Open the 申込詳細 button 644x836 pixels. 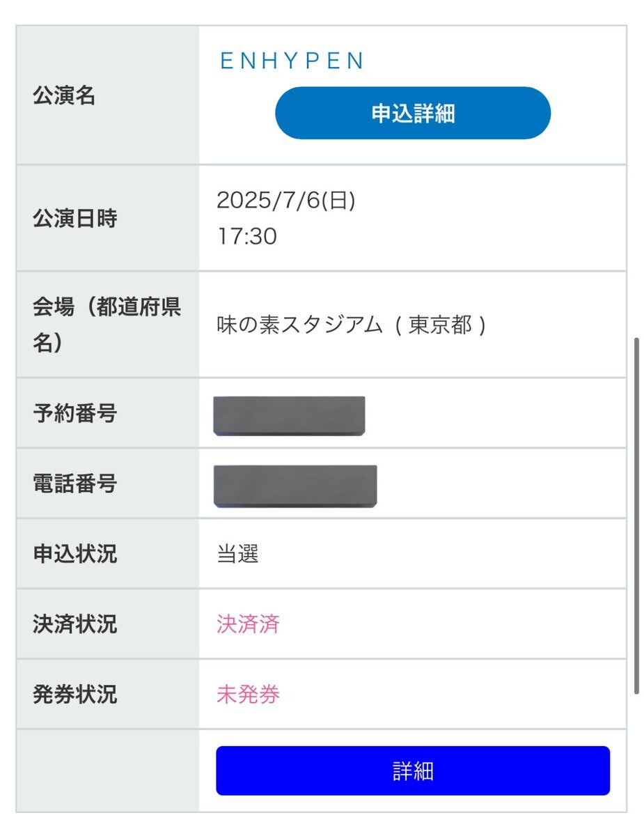(413, 113)
